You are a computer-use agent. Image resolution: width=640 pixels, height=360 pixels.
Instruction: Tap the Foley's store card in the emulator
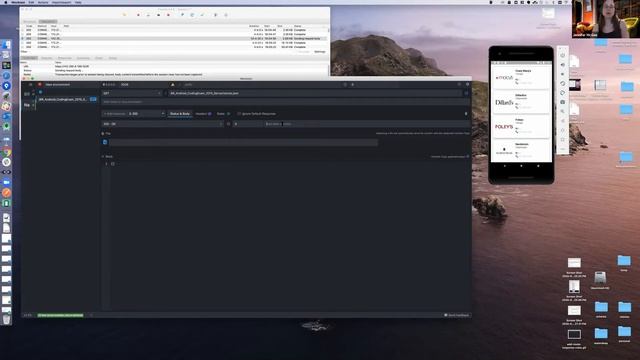521,127
